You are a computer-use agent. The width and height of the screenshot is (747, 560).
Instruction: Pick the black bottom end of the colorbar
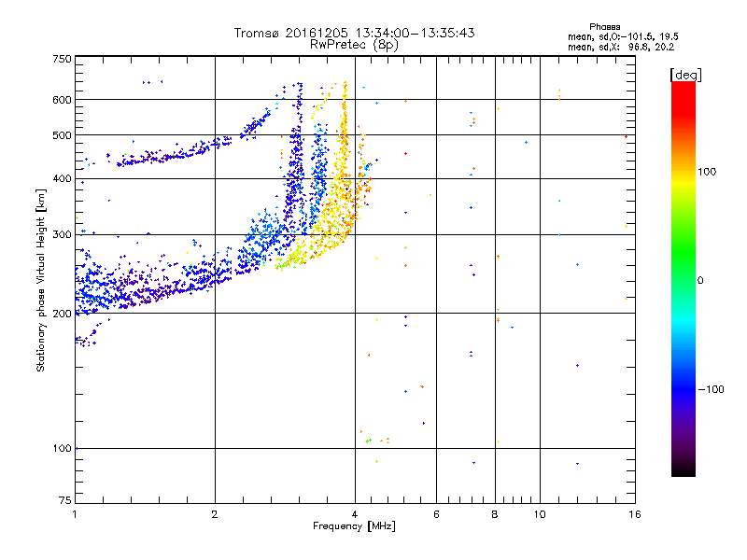pyautogui.click(x=683, y=471)
